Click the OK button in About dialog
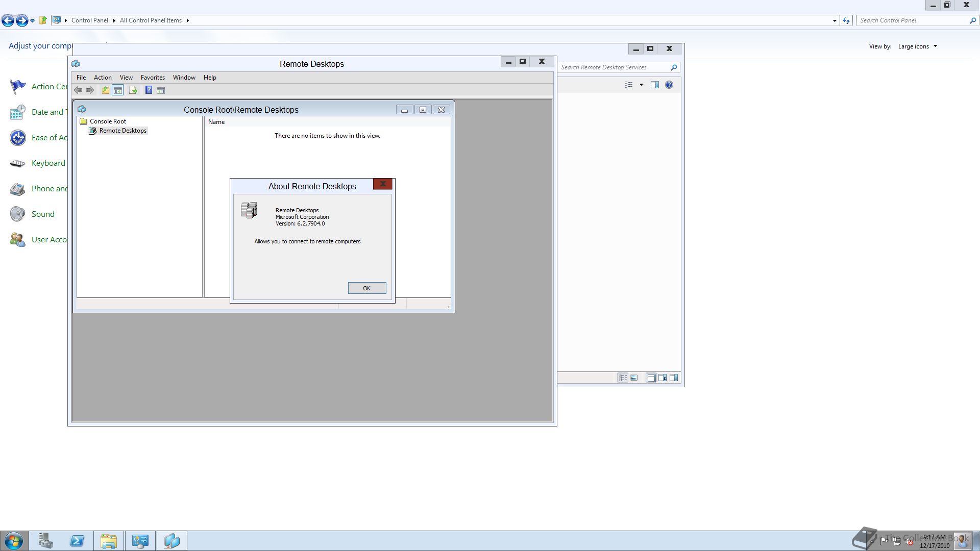980x551 pixels. pyautogui.click(x=366, y=288)
